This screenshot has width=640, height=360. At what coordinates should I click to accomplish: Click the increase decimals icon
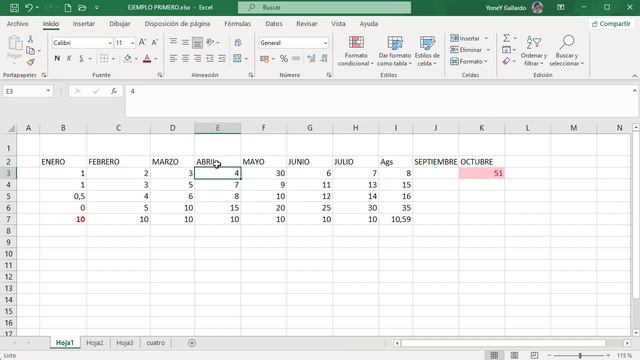[x=311, y=59]
